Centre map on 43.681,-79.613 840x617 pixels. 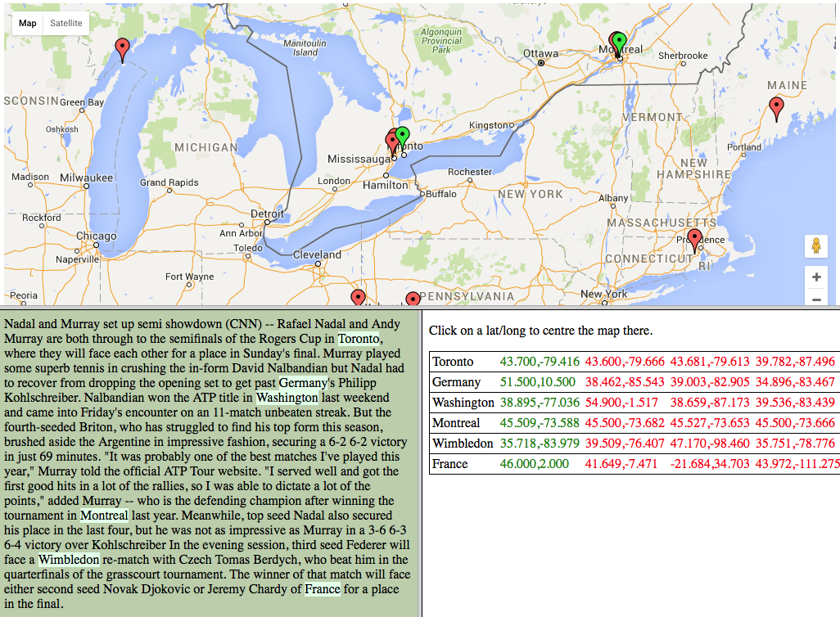coord(710,362)
